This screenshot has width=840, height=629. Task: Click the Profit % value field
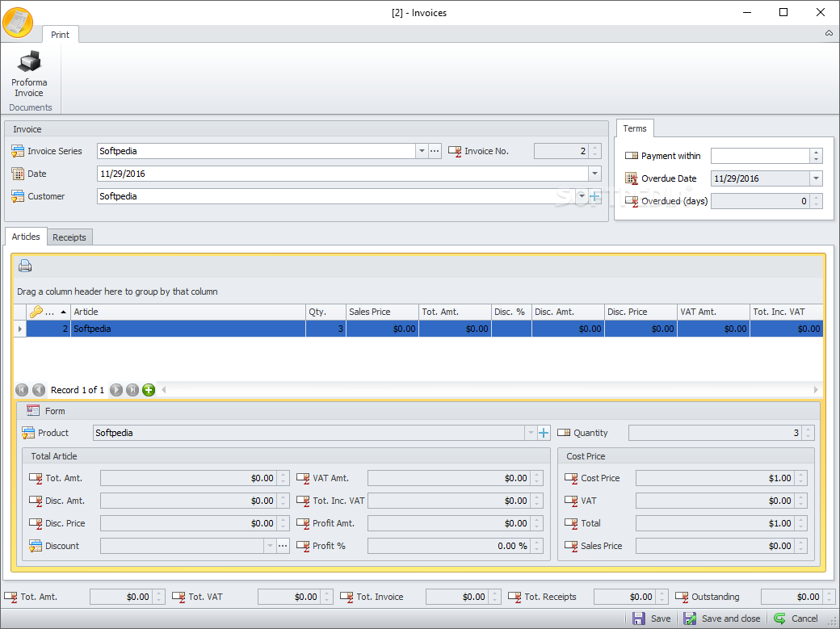449,546
